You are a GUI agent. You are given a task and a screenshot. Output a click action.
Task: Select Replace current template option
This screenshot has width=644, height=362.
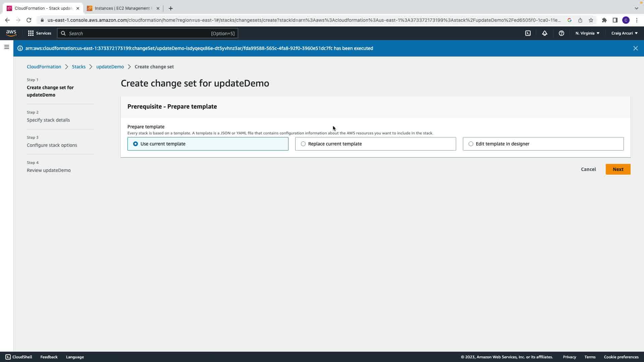coord(303,144)
